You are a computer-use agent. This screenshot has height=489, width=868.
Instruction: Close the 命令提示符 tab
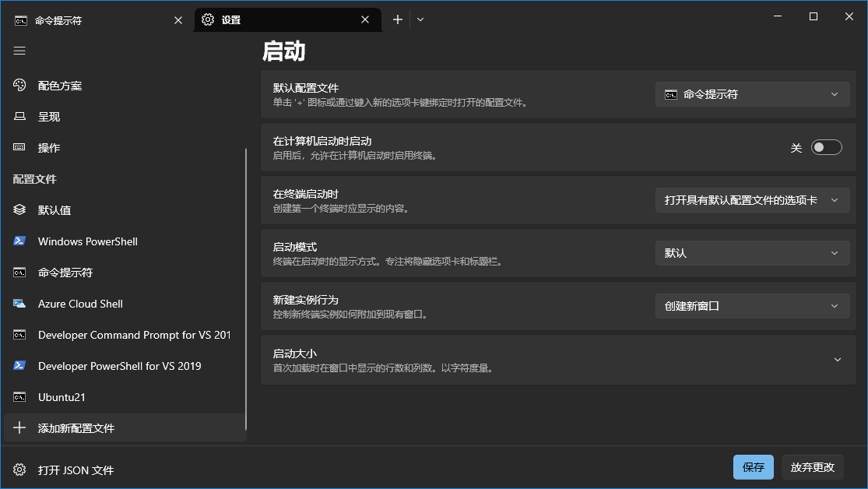(x=178, y=20)
